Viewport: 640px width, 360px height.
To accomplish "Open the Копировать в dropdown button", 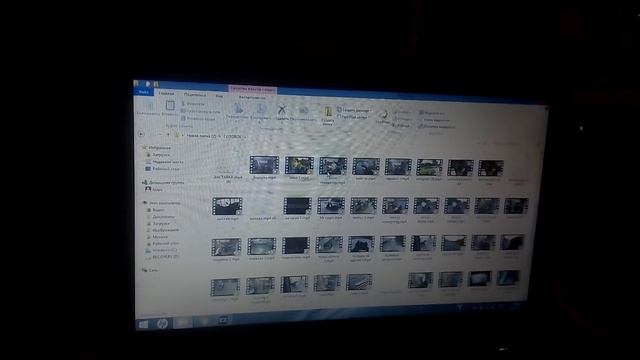I will click(260, 112).
